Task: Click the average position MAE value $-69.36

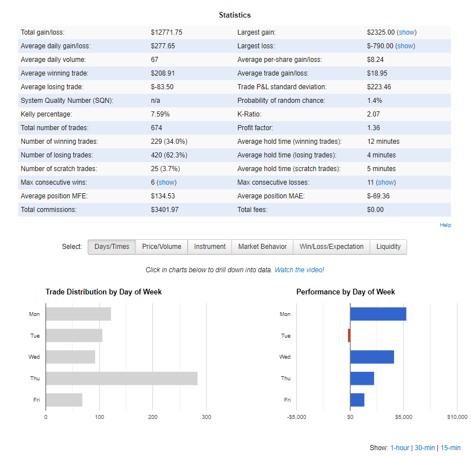Action: (378, 196)
